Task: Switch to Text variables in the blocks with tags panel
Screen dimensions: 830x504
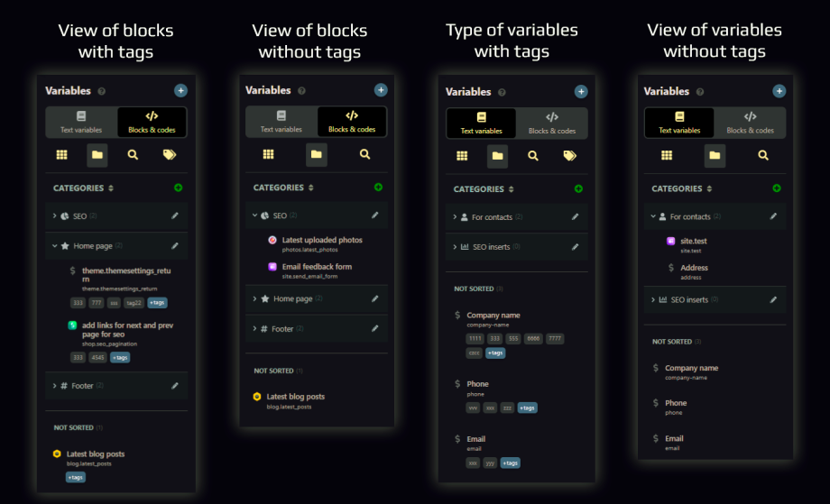Action: coord(81,122)
